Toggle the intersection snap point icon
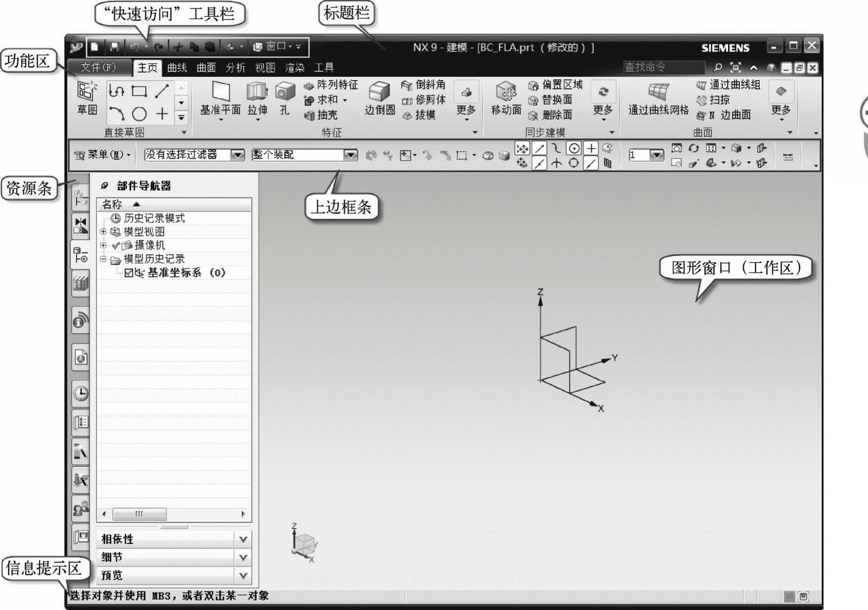The image size is (868, 610). point(557,163)
